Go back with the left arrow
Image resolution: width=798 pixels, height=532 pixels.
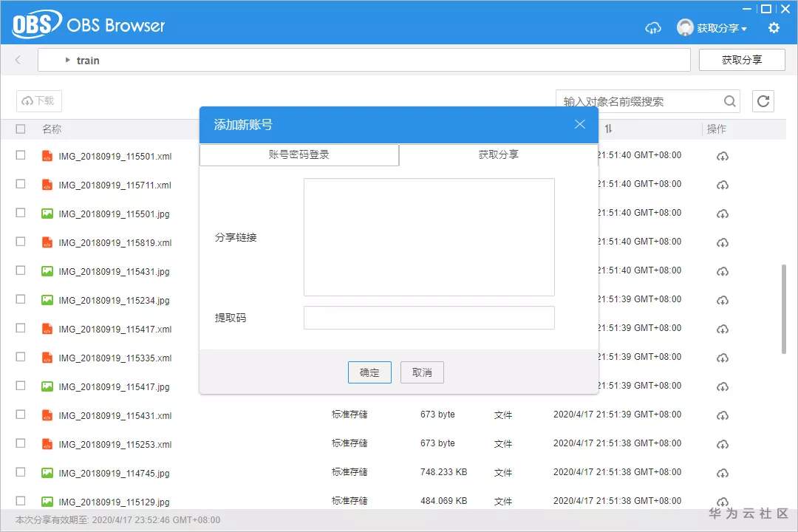pos(18,60)
